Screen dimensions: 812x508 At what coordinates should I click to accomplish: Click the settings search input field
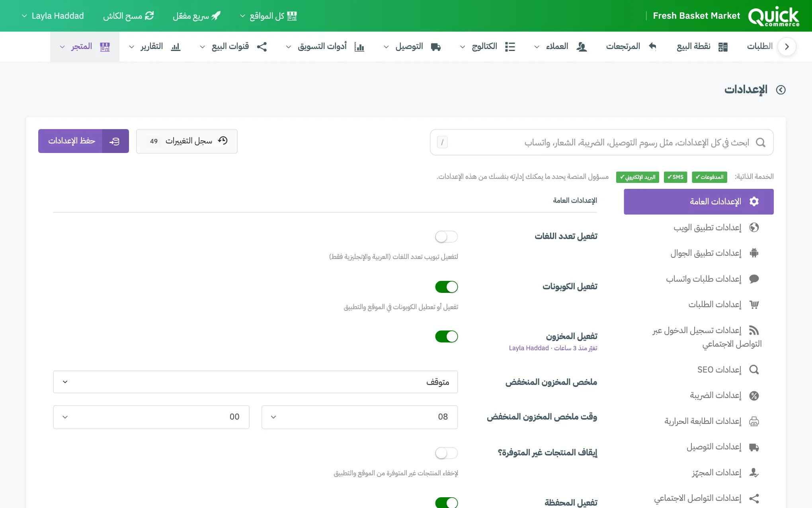[x=602, y=142]
